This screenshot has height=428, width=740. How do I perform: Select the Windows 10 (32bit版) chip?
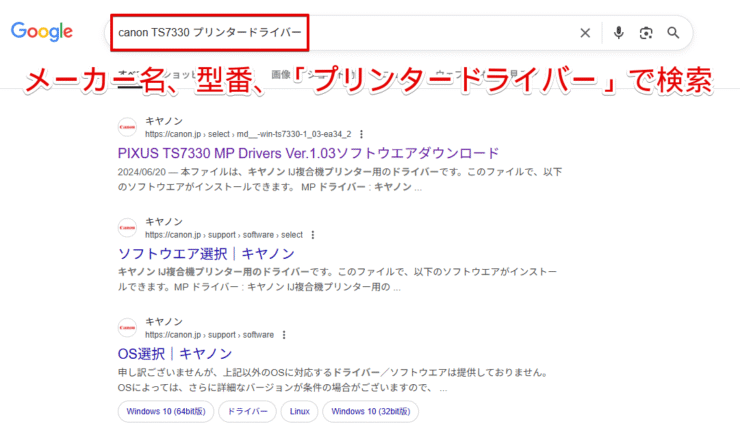pyautogui.click(x=370, y=411)
